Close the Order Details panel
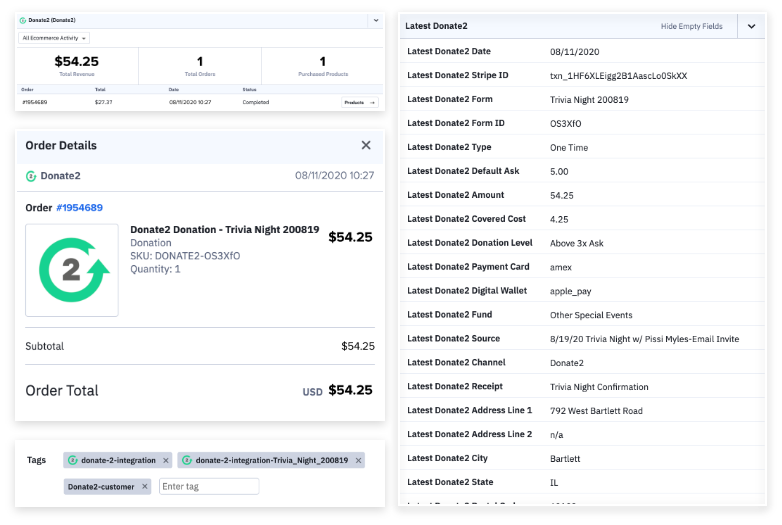Viewport: 782px width, 525px height. (x=366, y=145)
